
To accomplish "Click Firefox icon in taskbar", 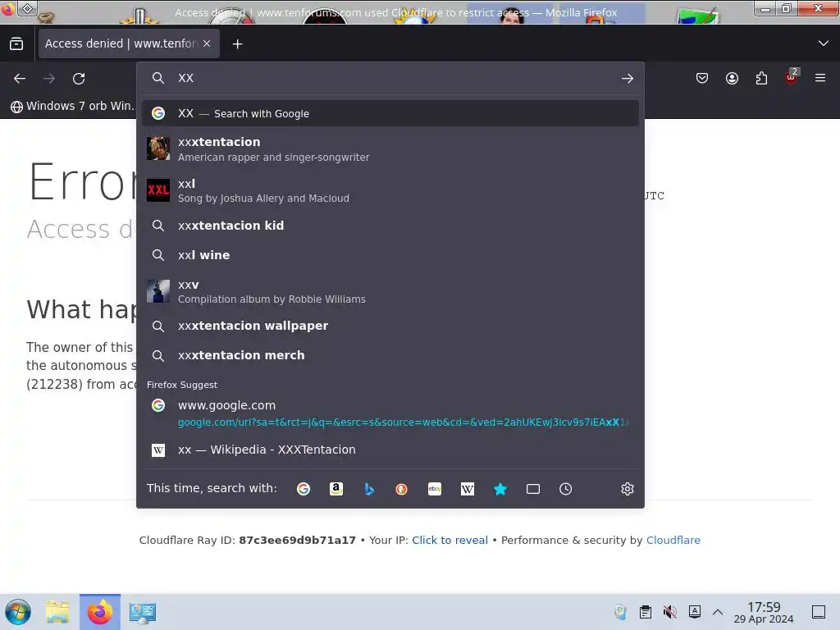I will pos(100,612).
